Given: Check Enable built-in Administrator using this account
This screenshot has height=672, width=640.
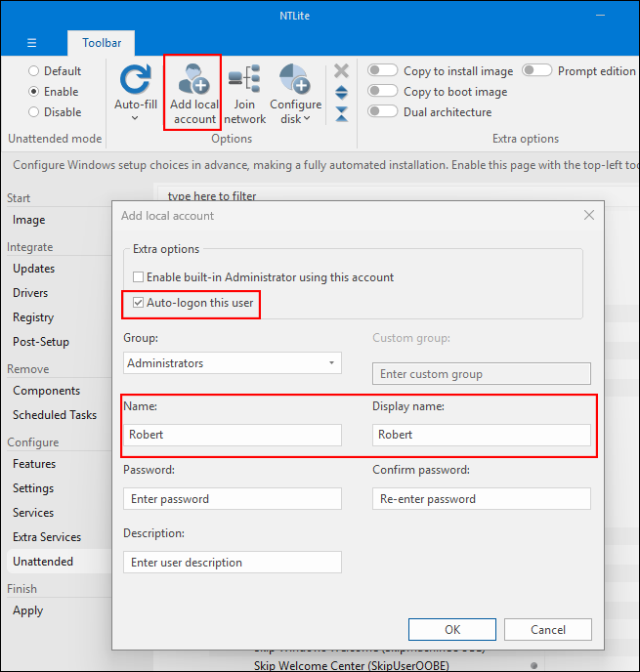Looking at the screenshot, I should point(138,277).
